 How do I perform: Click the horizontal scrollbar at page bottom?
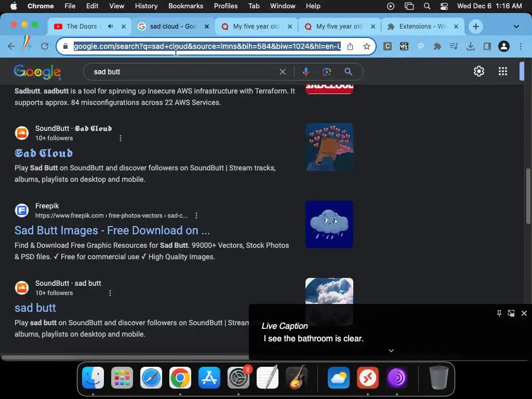pyautogui.click(x=125, y=357)
